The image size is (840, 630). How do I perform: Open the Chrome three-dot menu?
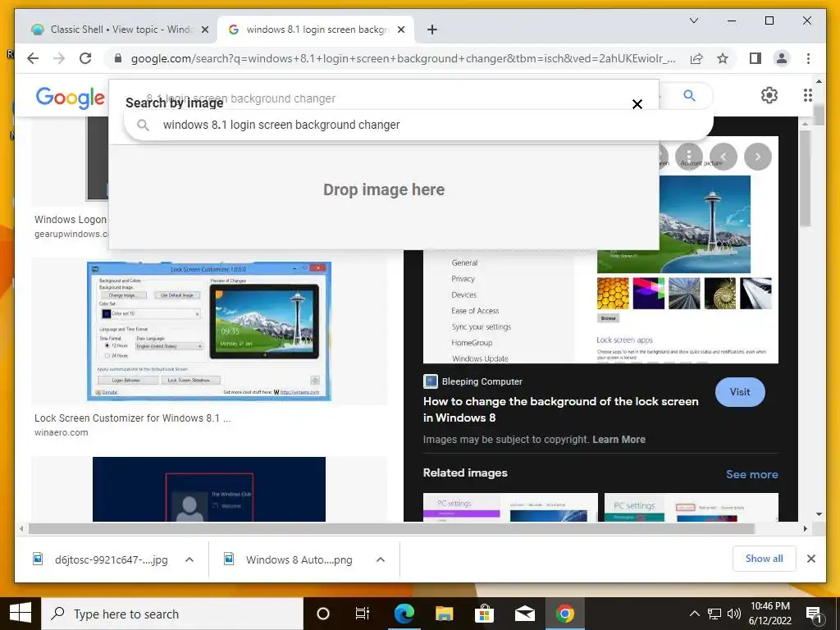click(808, 58)
